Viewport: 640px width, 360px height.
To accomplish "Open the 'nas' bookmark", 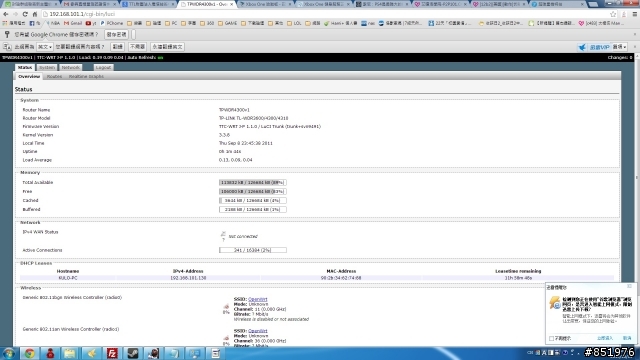I will tap(368, 23).
